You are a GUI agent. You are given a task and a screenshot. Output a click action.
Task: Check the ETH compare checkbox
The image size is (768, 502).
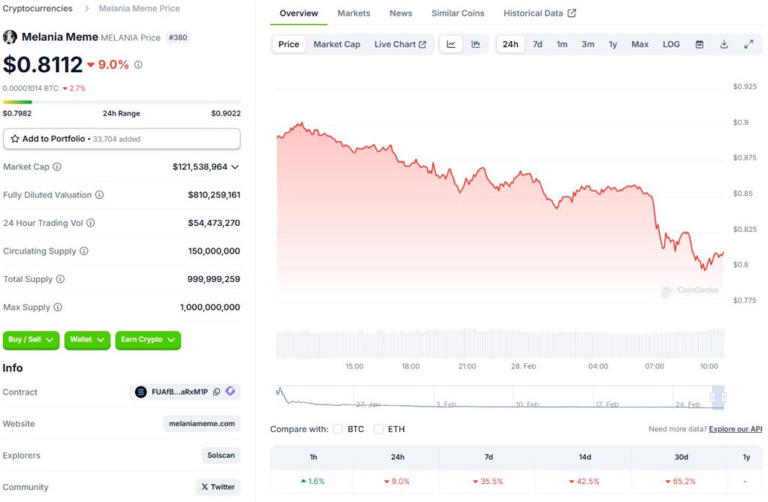tap(379, 429)
